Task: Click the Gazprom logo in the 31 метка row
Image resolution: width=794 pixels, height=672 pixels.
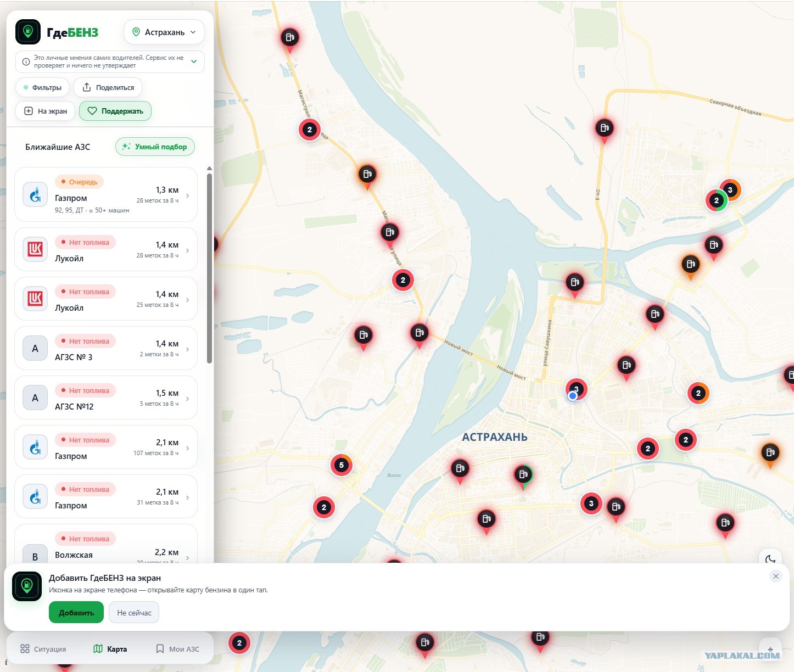Action: pyautogui.click(x=35, y=497)
